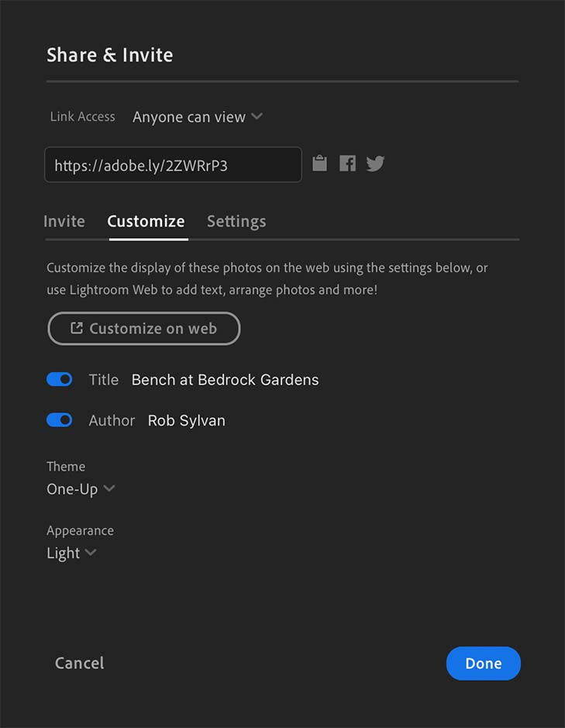Click the chevron next to Anyone can view
The image size is (565, 728).
click(x=257, y=117)
